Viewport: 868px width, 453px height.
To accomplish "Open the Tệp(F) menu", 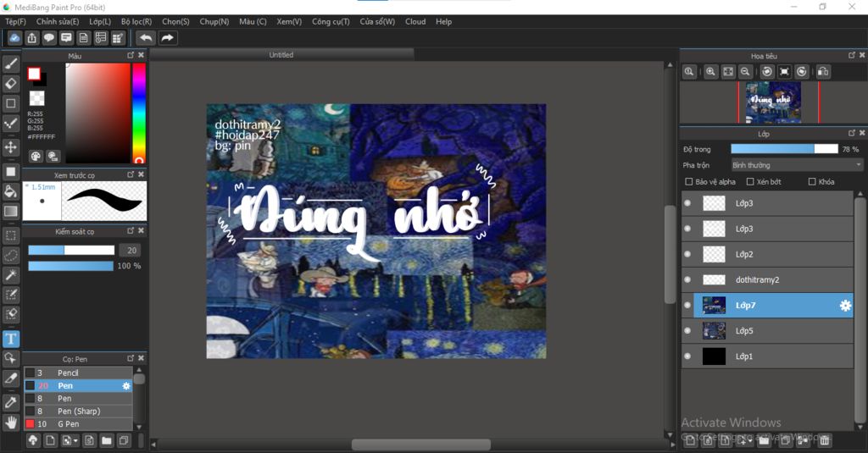I will tap(15, 21).
